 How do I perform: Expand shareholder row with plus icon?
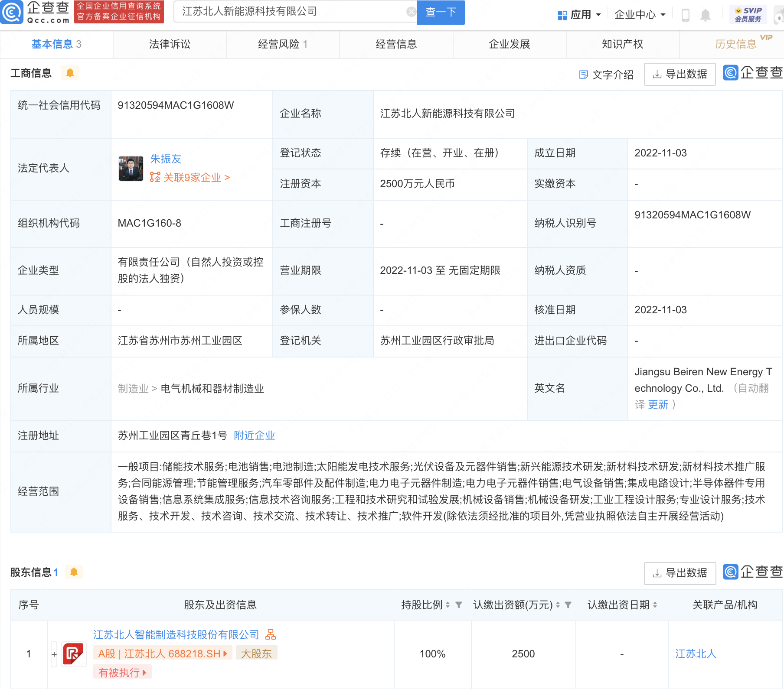point(54,654)
